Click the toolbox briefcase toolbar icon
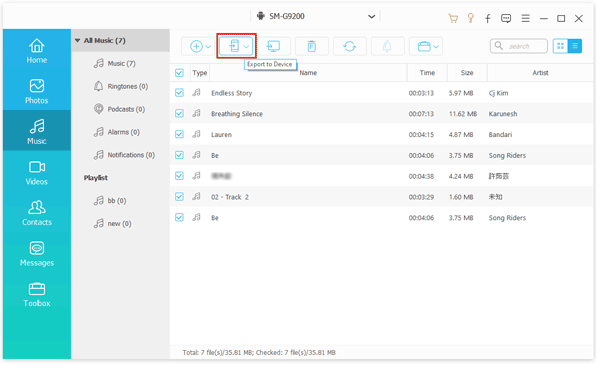Screen dimensions: 600x365 click(x=424, y=46)
